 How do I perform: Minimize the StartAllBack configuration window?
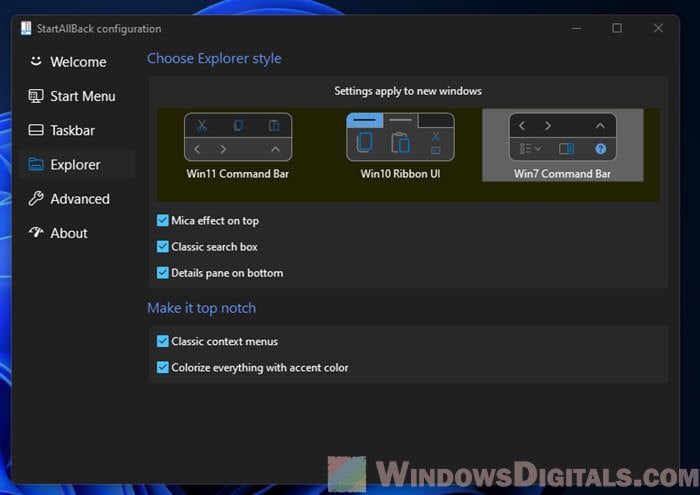pos(576,28)
